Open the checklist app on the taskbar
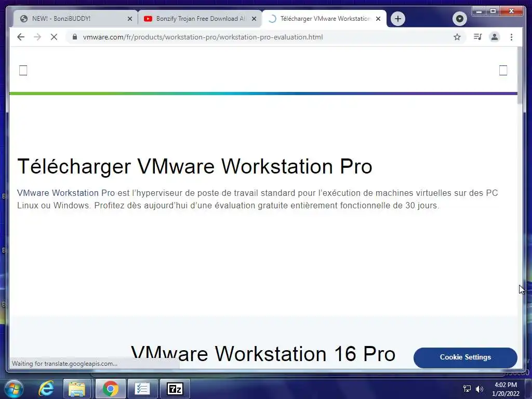The image size is (532, 399). click(x=142, y=389)
